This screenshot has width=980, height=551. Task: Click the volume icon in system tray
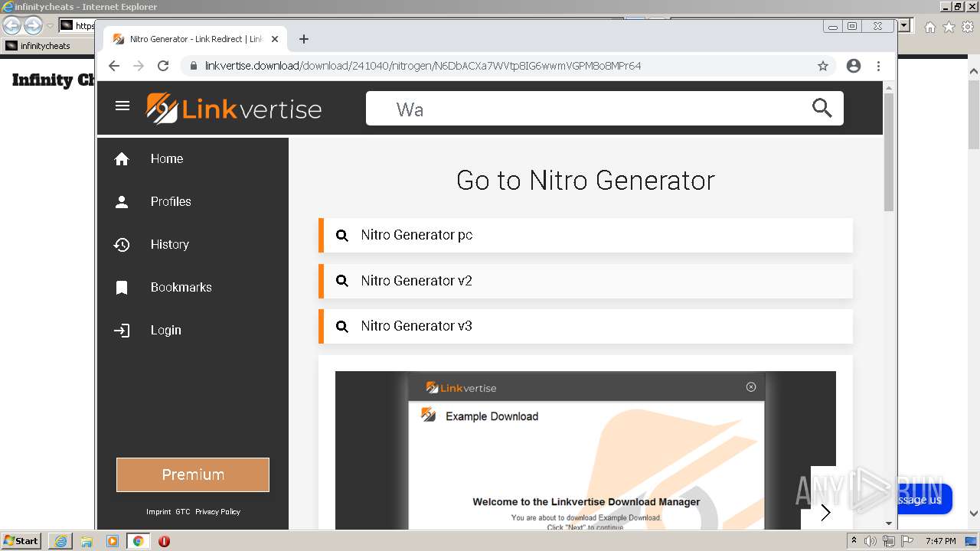(x=871, y=541)
